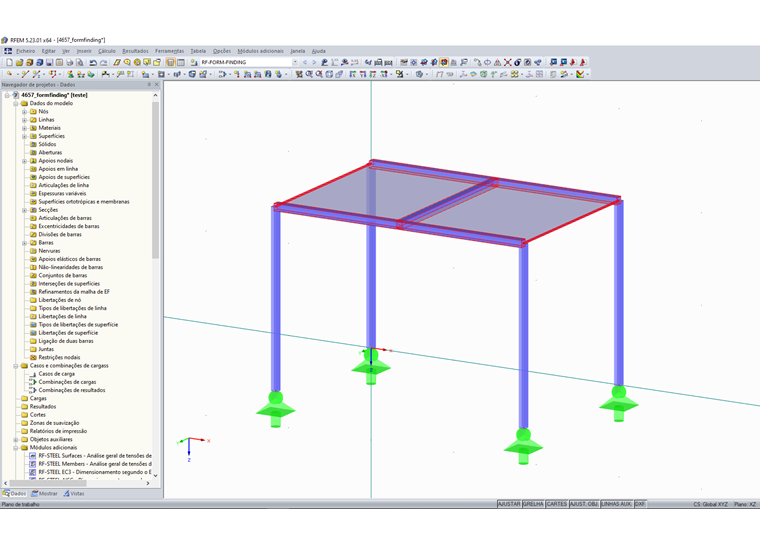
Task: Click rainbow results color icon at toolbar end
Action: point(580,74)
